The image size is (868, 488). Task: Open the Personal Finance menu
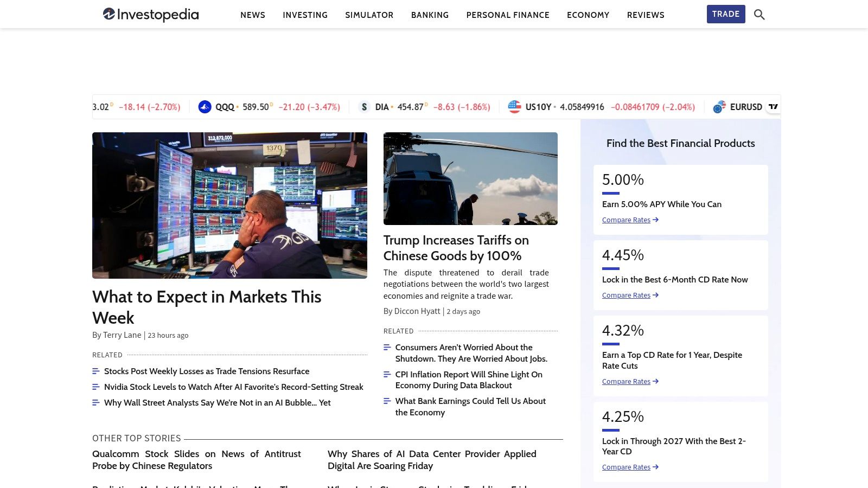[x=508, y=15]
